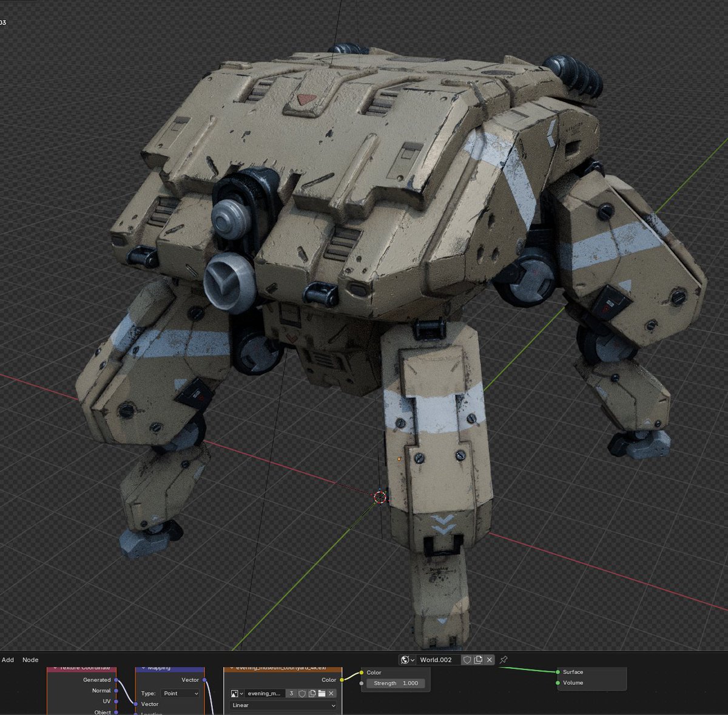This screenshot has width=728, height=715.
Task: Open the Linear interpolation dropdown
Action: tap(283, 705)
